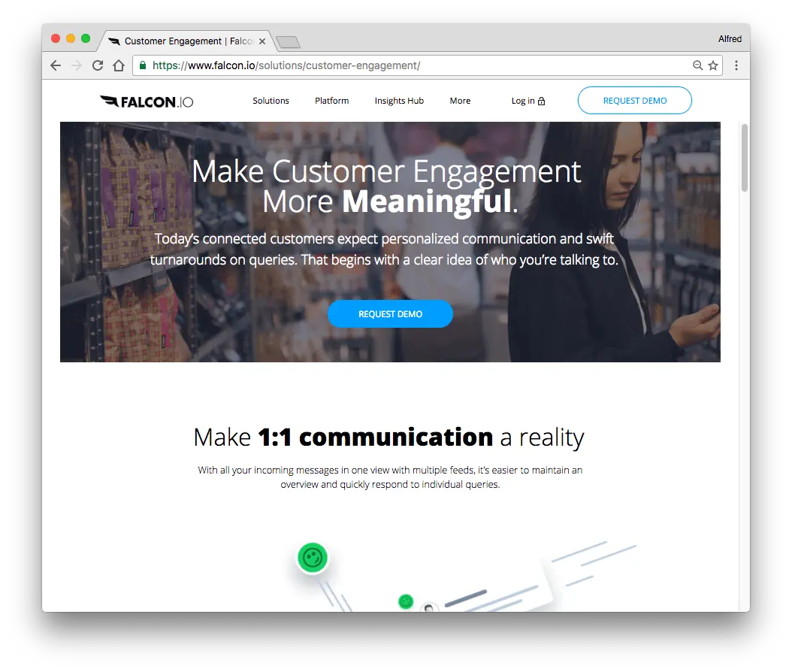Select the Customer Engagement browser tab

click(x=188, y=41)
